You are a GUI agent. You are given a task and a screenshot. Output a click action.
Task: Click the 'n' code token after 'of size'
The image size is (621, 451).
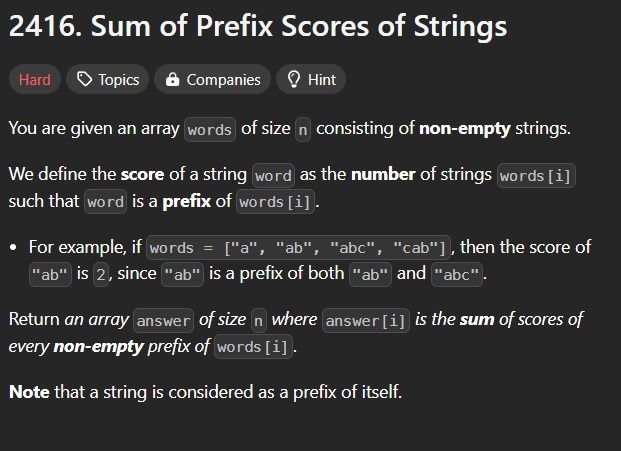[x=303, y=129]
